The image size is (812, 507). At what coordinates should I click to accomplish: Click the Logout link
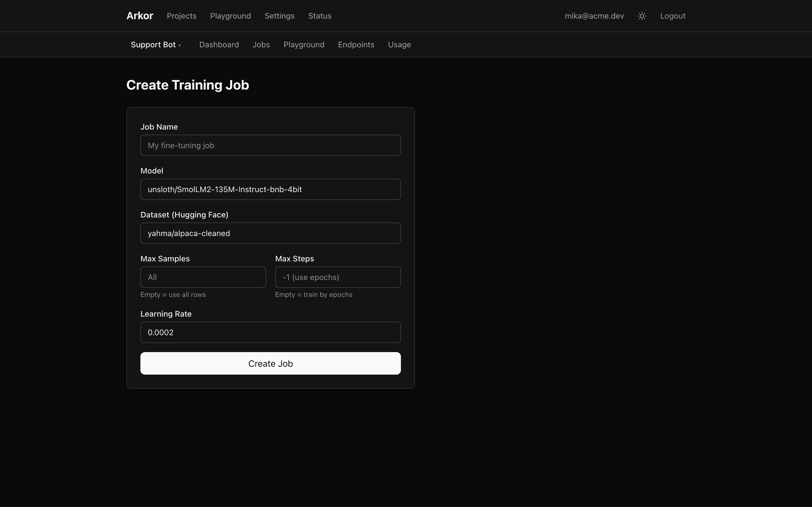click(x=673, y=16)
